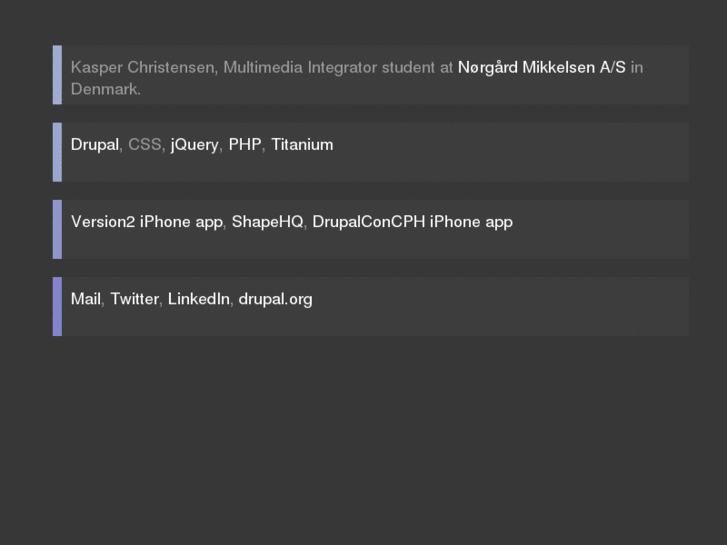
Task: Visit the Titanium link
Action: click(x=302, y=145)
